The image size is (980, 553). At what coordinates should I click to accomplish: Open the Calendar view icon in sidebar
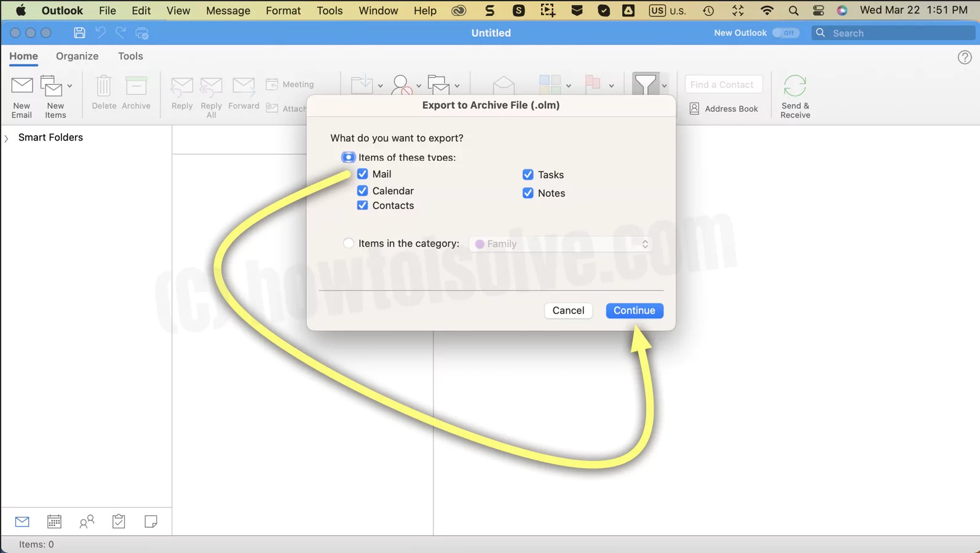click(x=54, y=522)
